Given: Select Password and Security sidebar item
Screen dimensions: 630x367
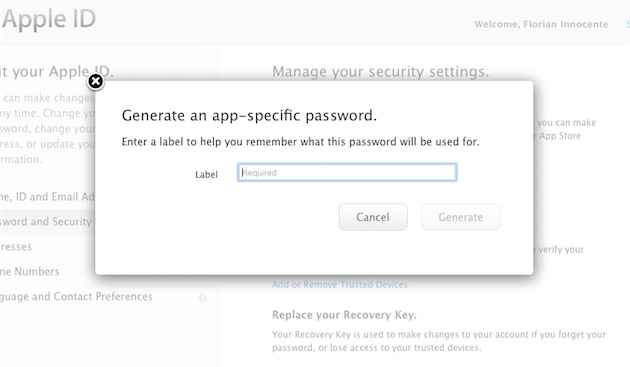Looking at the screenshot, I should click(x=47, y=221).
